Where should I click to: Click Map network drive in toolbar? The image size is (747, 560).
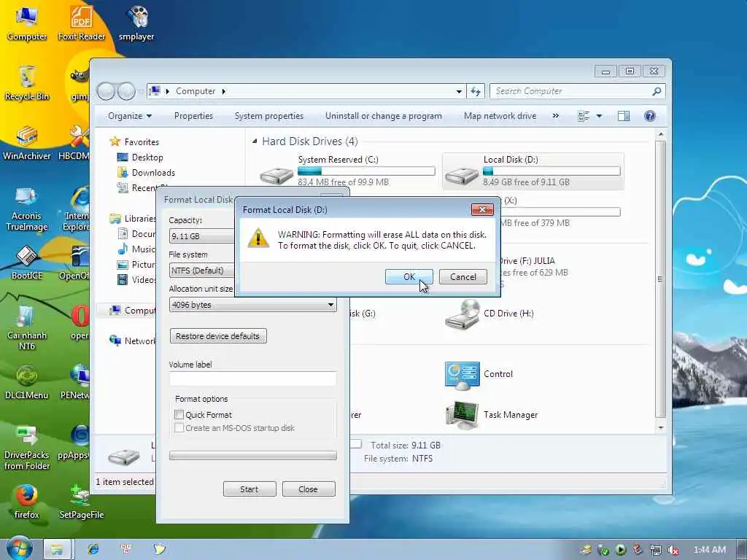(x=500, y=116)
